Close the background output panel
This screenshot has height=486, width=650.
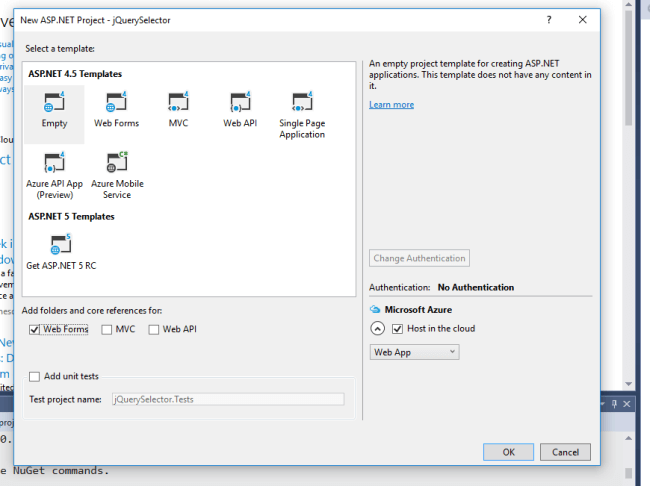point(627,403)
